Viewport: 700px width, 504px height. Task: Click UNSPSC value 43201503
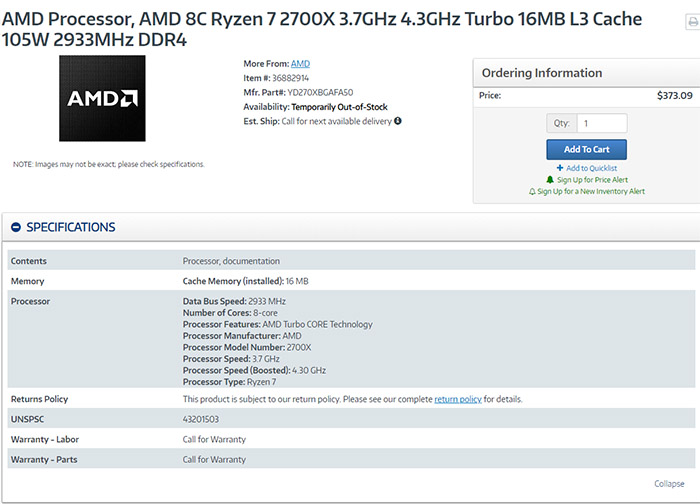(x=200, y=419)
